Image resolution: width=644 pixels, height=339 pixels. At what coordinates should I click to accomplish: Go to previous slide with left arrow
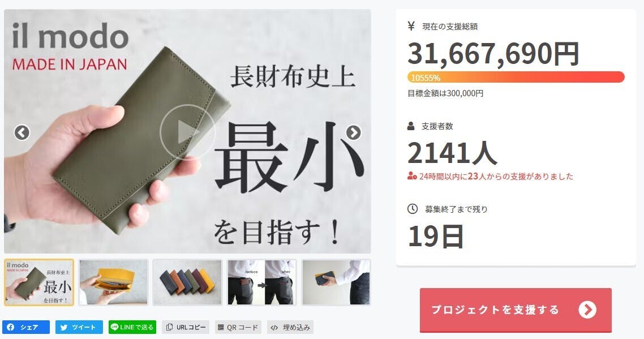point(22,132)
